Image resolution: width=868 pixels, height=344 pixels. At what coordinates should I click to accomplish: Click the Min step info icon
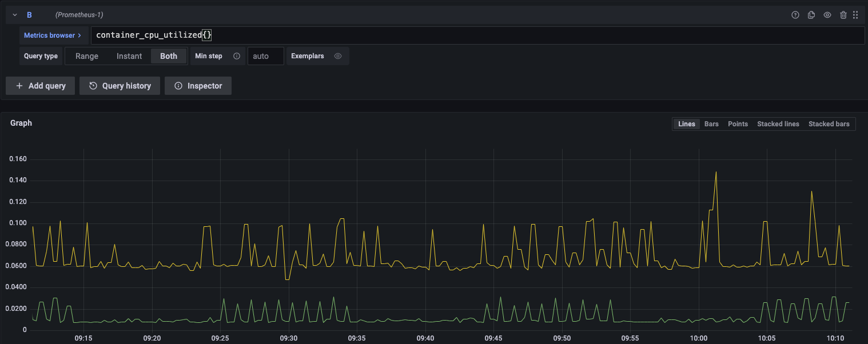coord(236,56)
